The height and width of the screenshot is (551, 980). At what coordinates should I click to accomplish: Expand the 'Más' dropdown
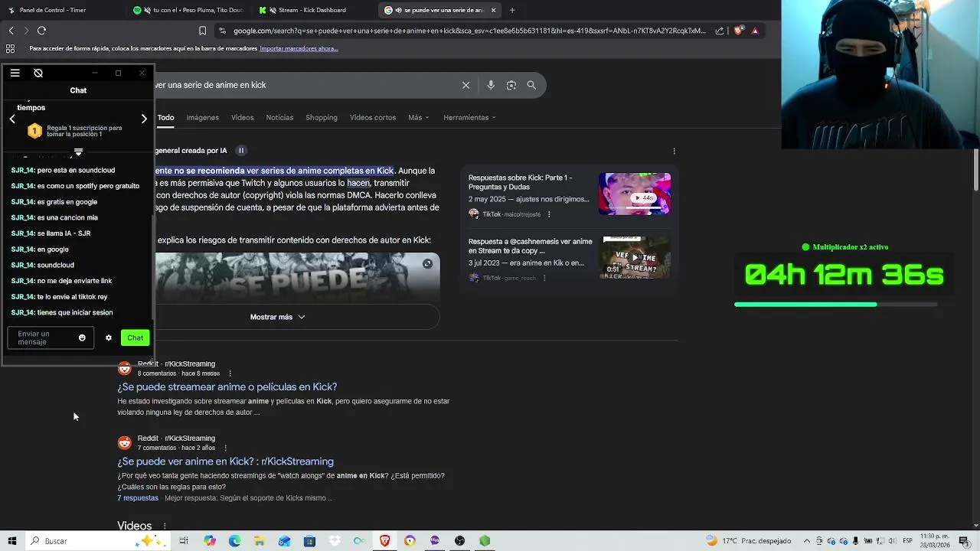click(x=419, y=117)
